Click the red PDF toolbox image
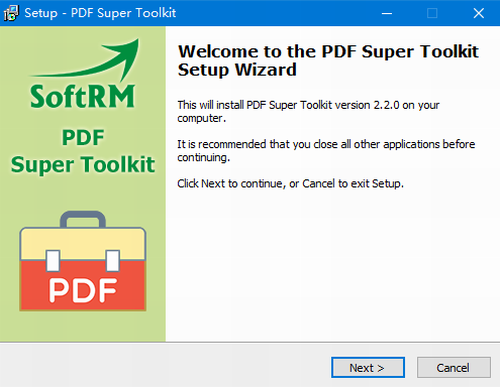500x387 pixels. [x=83, y=261]
